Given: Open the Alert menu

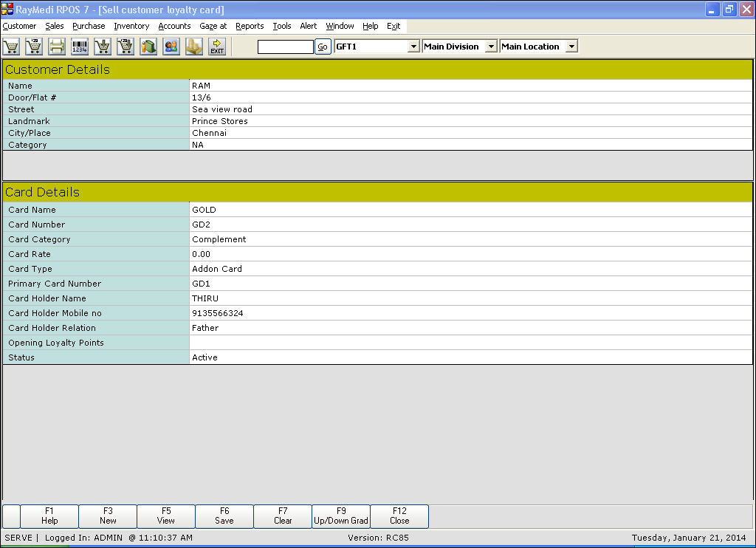Looking at the screenshot, I should point(309,26).
